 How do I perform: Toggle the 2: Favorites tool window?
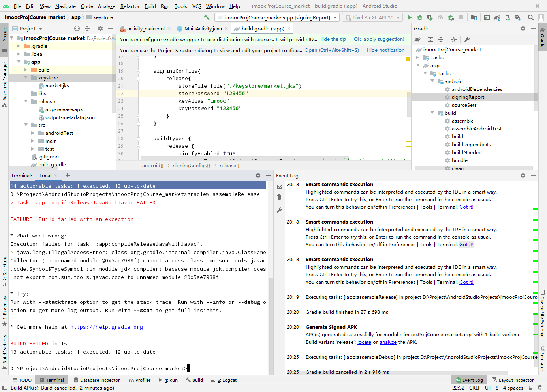(x=4, y=311)
